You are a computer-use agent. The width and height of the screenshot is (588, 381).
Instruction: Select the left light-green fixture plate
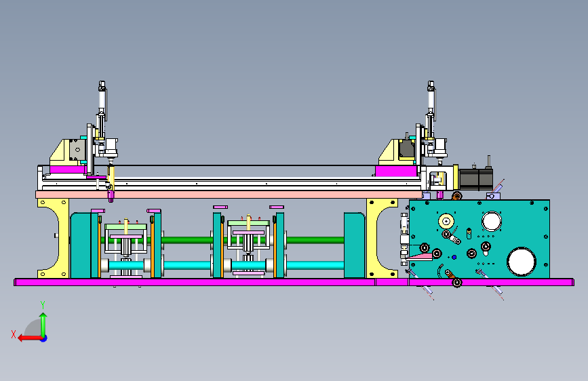(125, 227)
